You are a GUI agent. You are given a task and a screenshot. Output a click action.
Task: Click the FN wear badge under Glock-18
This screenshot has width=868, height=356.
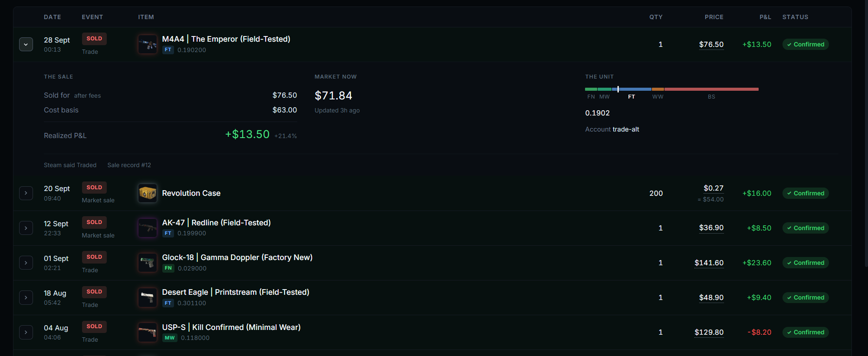pyautogui.click(x=168, y=268)
